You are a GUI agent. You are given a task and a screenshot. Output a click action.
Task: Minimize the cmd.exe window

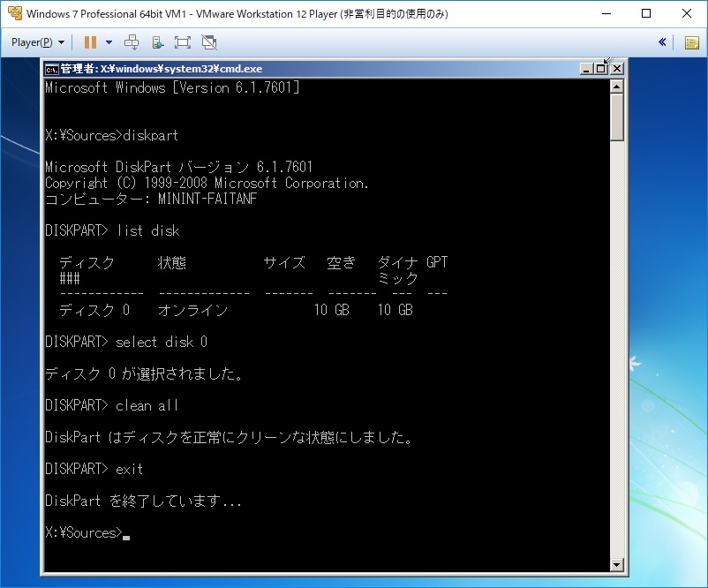coord(586,69)
